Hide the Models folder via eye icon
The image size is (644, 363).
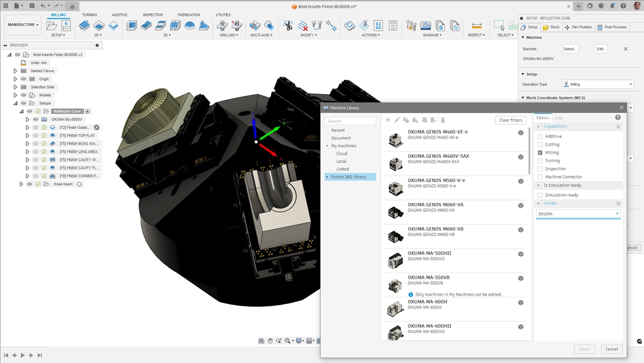click(x=24, y=95)
